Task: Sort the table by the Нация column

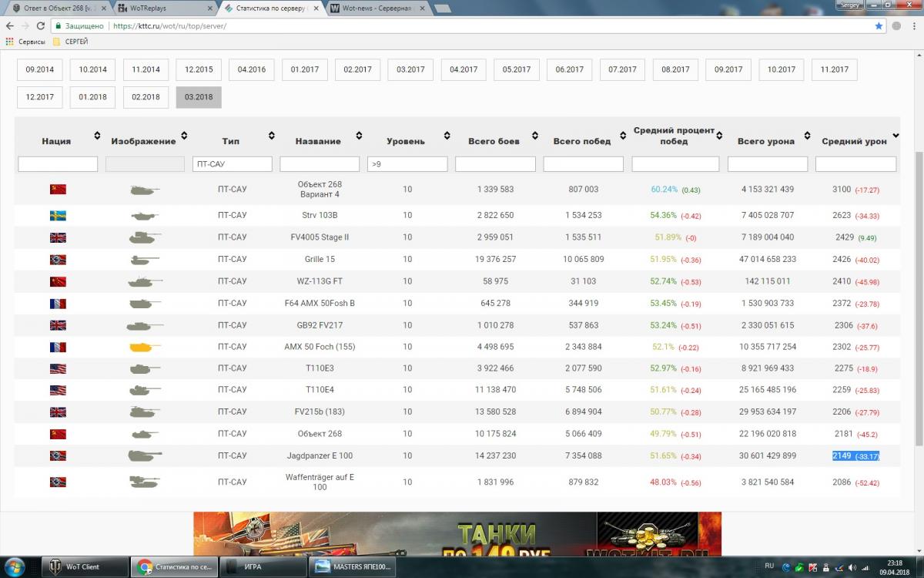Action: coord(97,136)
